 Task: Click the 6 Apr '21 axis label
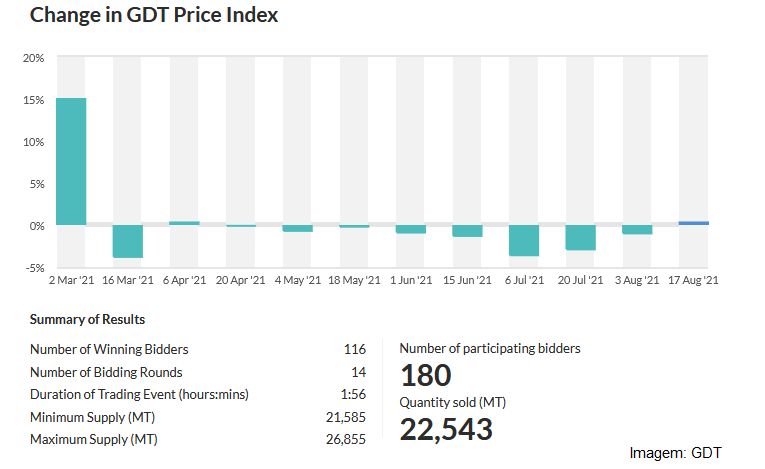point(184,280)
